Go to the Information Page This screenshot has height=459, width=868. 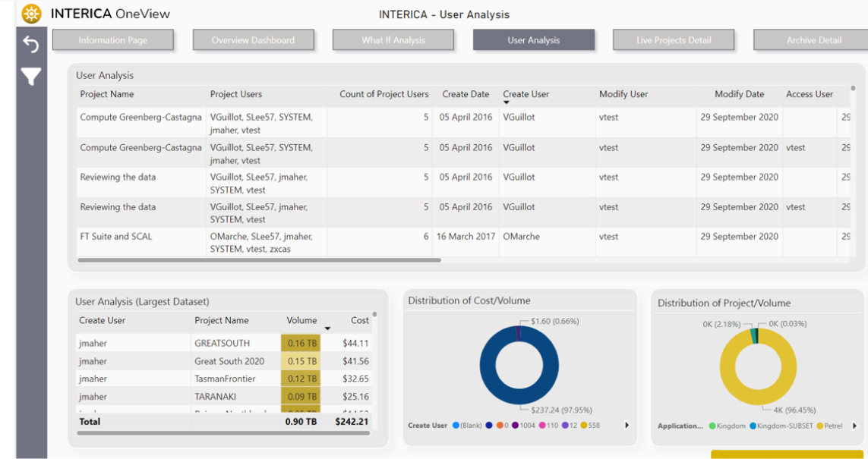[113, 40]
